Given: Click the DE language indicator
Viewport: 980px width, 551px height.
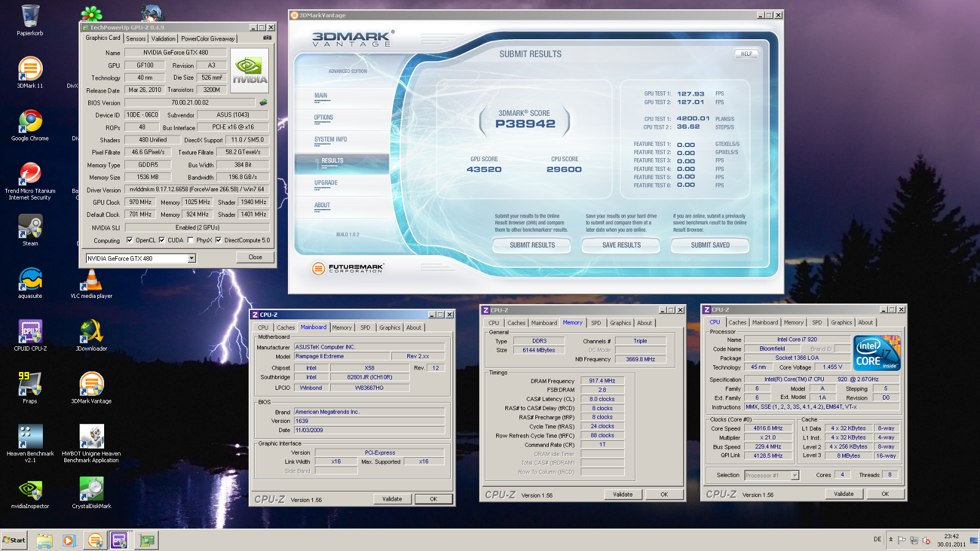Looking at the screenshot, I should pos(877,539).
